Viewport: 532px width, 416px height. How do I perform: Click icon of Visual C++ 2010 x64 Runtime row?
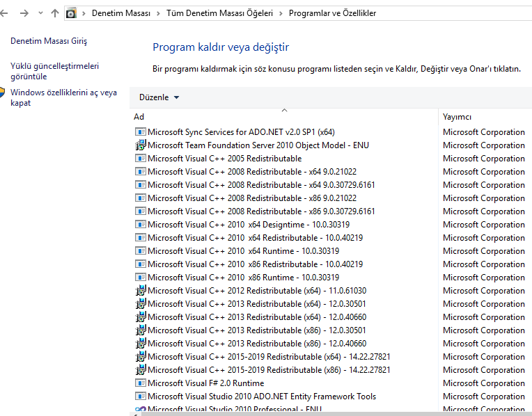141,251
